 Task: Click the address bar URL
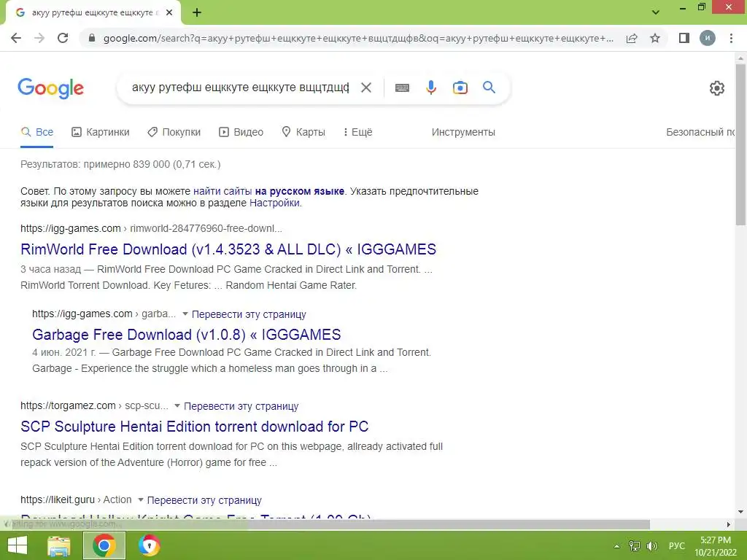tap(358, 38)
